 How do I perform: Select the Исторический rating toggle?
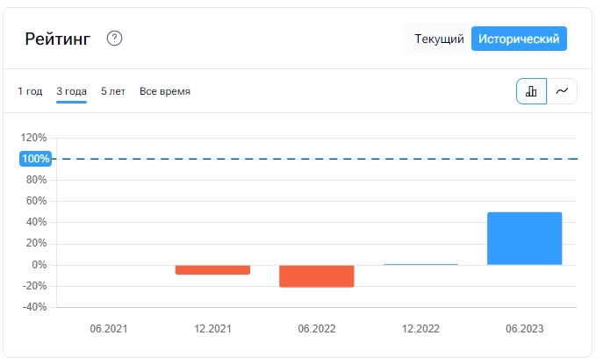[x=519, y=39]
